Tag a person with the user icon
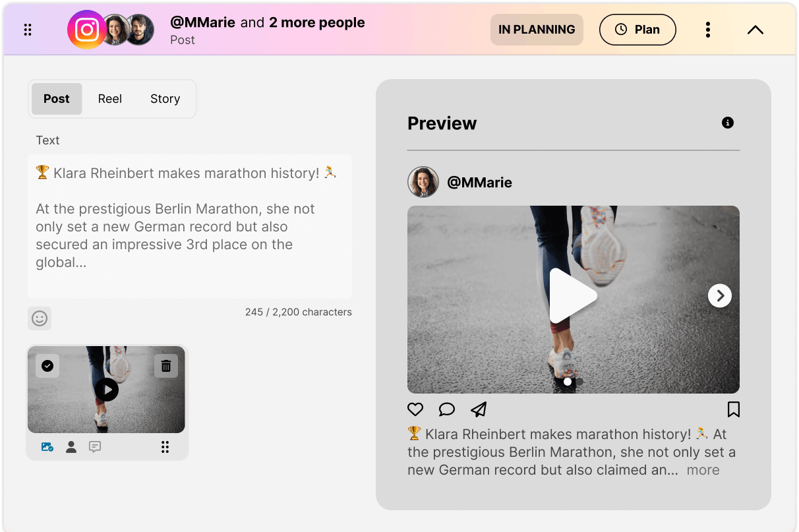Viewport: 799px width, 532px height. pyautogui.click(x=71, y=447)
